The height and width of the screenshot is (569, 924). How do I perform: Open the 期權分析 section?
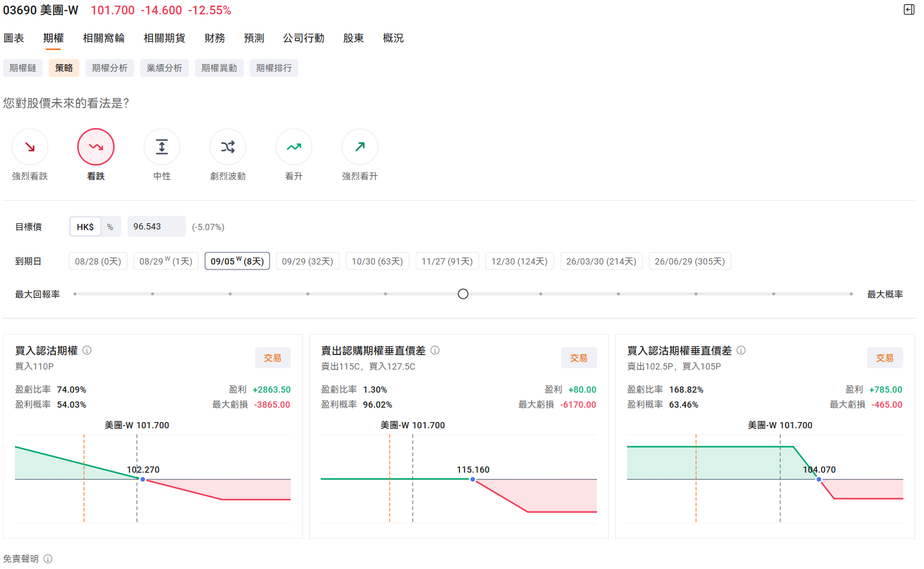[x=109, y=68]
